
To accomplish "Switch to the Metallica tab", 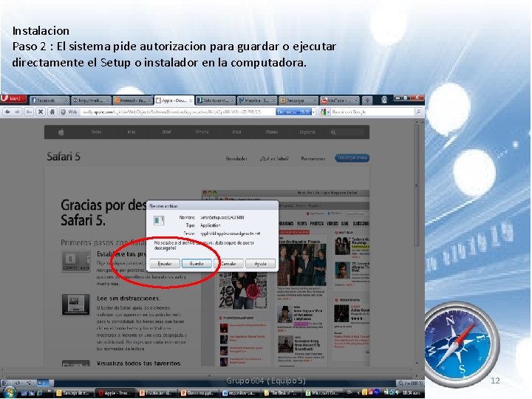I will pyautogui.click(x=257, y=100).
